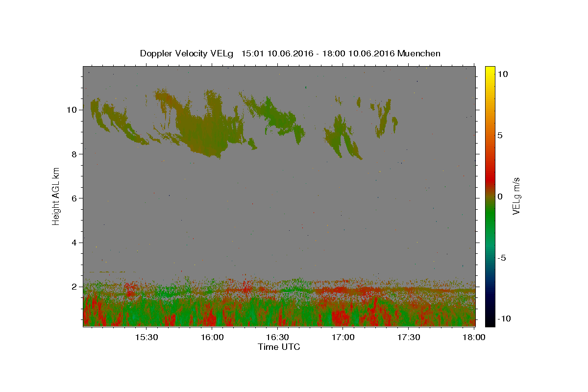The height and width of the screenshot is (392, 588).
Task: Click the 6 km height axis label
Action: [x=74, y=198]
